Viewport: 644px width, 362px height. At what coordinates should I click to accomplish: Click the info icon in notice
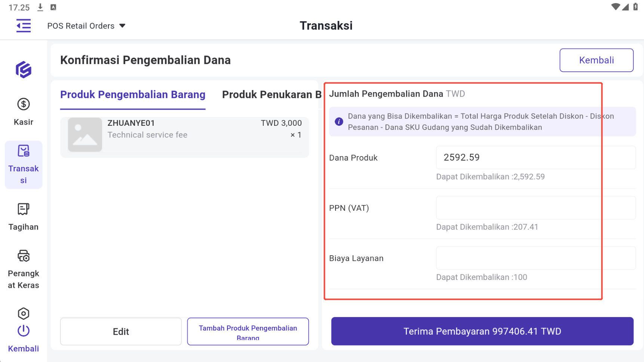click(339, 122)
